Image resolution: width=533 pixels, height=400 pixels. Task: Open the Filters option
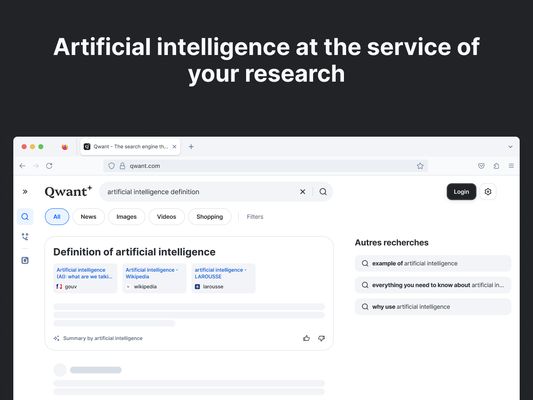pos(255,216)
